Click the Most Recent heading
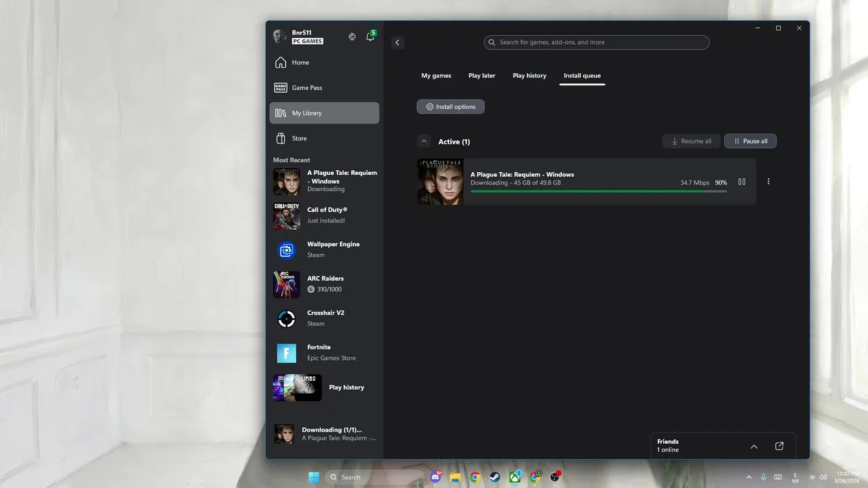The image size is (868, 488). (x=292, y=160)
